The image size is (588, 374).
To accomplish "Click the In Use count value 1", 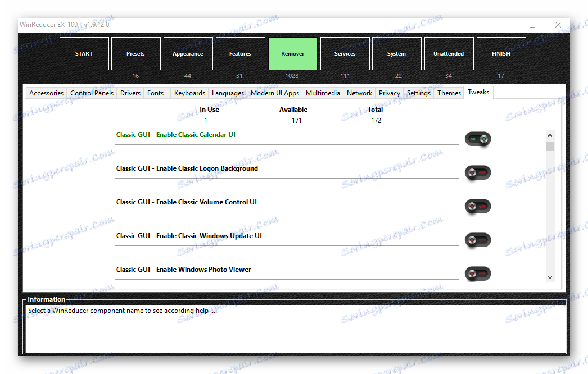I will click(x=206, y=121).
